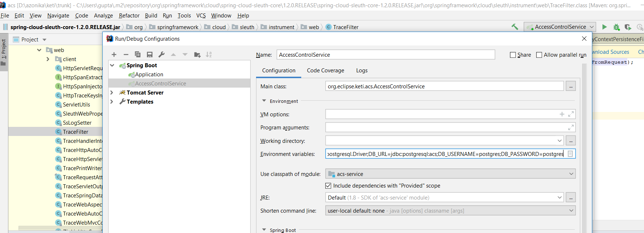This screenshot has width=644, height=233.
Task: Click the Save Configuration disk icon
Action: tap(149, 55)
